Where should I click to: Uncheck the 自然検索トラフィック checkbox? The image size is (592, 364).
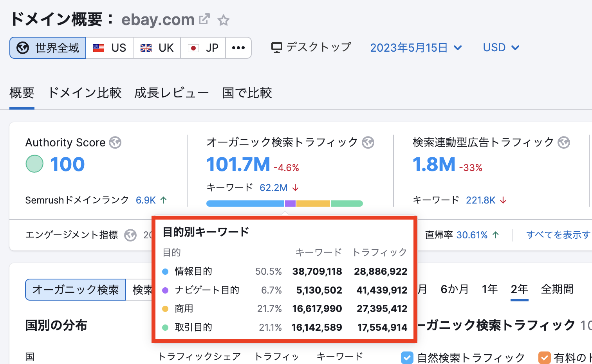[407, 357]
